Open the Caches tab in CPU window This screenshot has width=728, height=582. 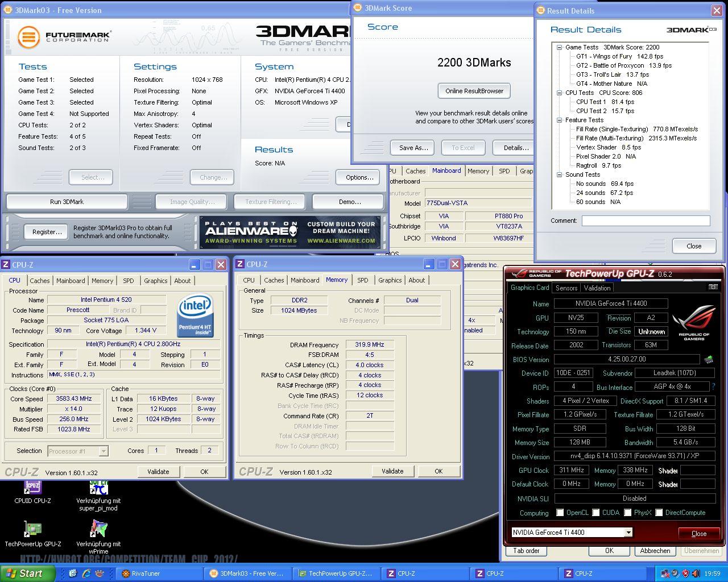40,281
